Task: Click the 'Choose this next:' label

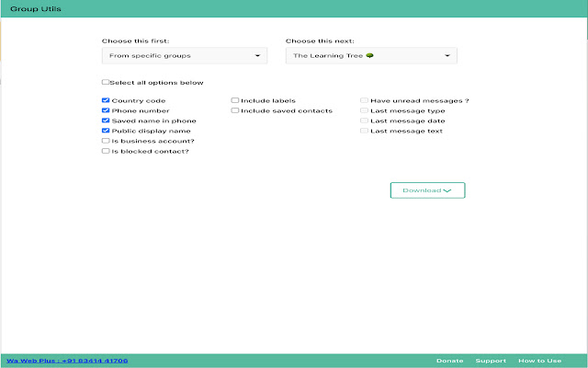Action: (320, 40)
